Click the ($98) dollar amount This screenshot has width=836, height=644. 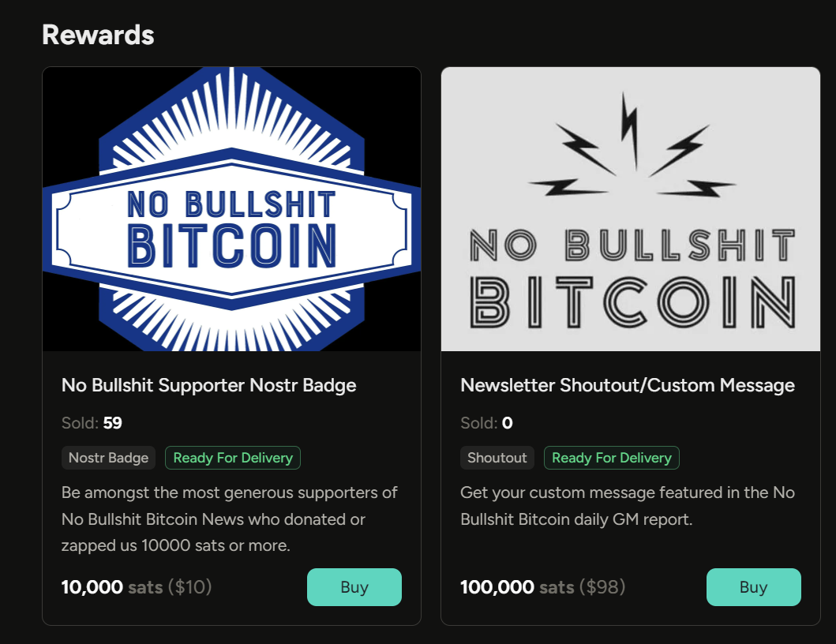602,587
